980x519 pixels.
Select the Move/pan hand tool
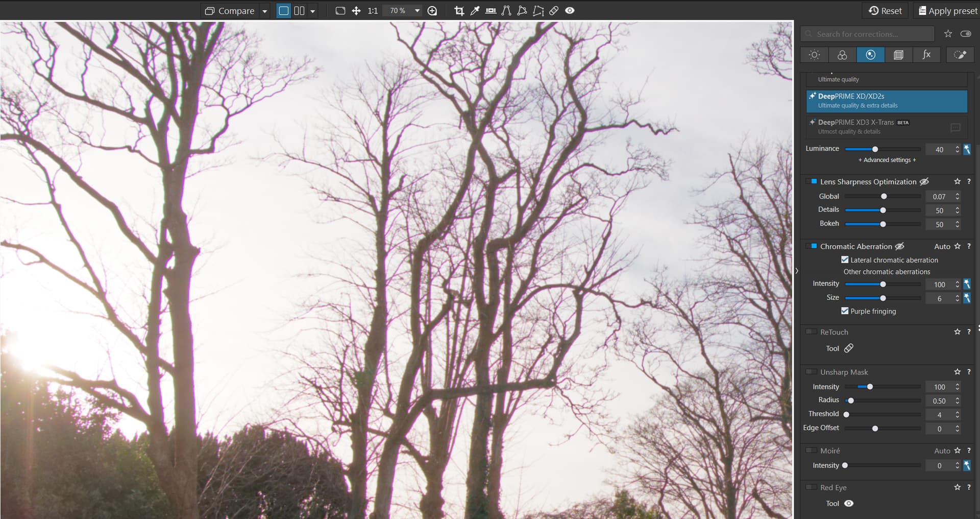pos(356,11)
